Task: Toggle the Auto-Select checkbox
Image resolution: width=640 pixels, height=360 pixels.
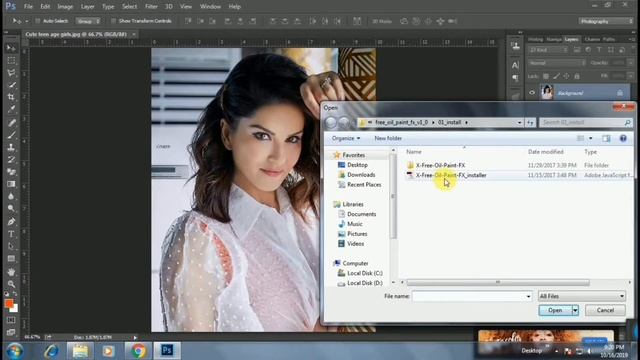Action: pos(38,21)
